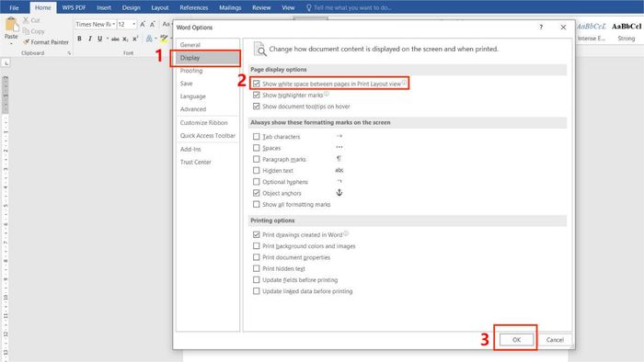
Task: Click the Cut scissors icon
Action: [26, 20]
